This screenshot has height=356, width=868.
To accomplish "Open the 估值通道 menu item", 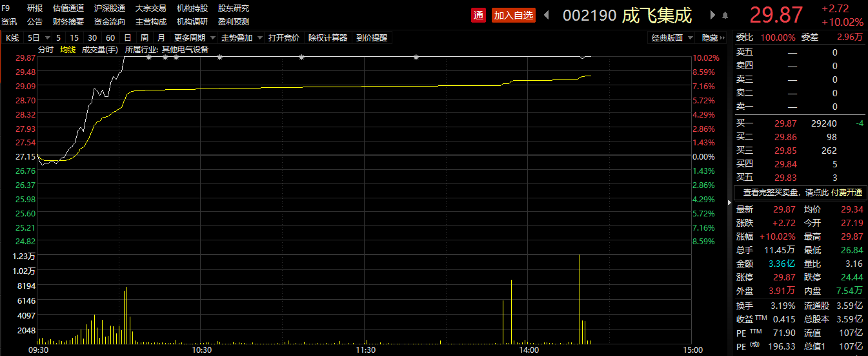I will tap(68, 8).
